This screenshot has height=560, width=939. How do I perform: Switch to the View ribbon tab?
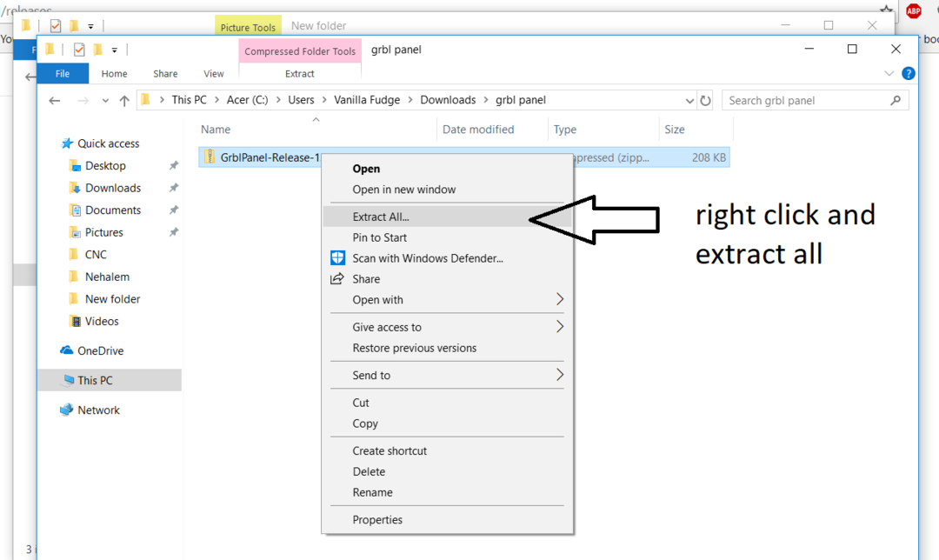(x=213, y=74)
